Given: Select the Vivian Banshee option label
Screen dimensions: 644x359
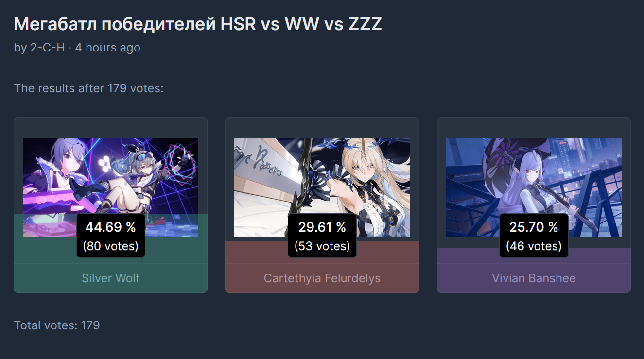Looking at the screenshot, I should [x=534, y=278].
